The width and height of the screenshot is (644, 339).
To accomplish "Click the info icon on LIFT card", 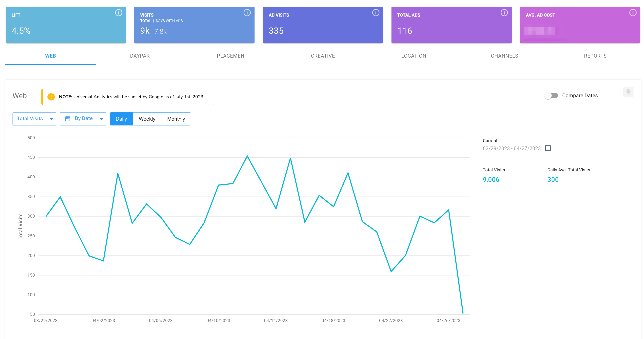I will (119, 13).
